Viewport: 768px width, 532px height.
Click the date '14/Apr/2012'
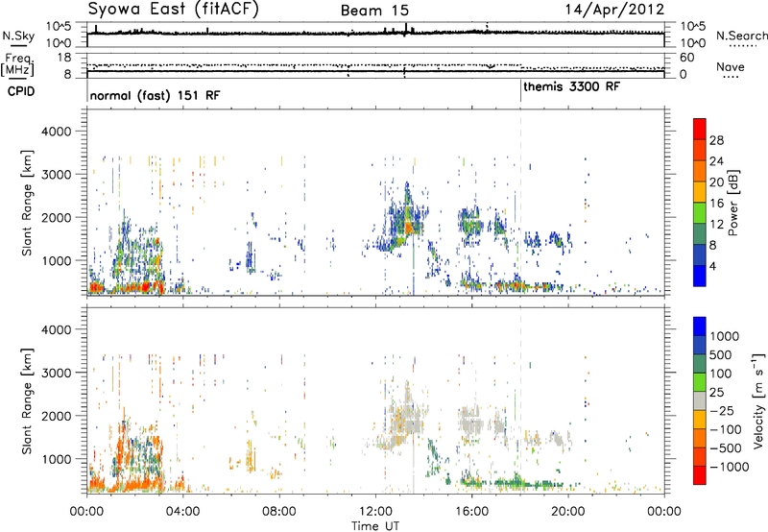(x=614, y=10)
